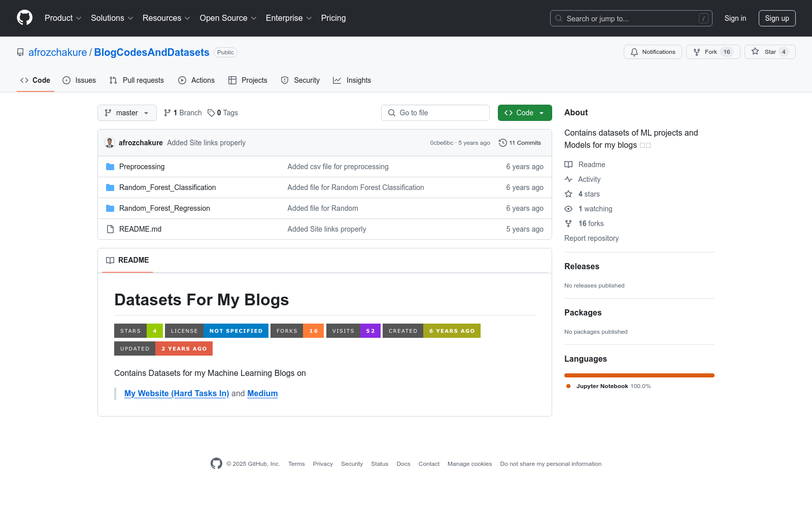
Task: Click the STARS 4 badge
Action: pos(139,331)
